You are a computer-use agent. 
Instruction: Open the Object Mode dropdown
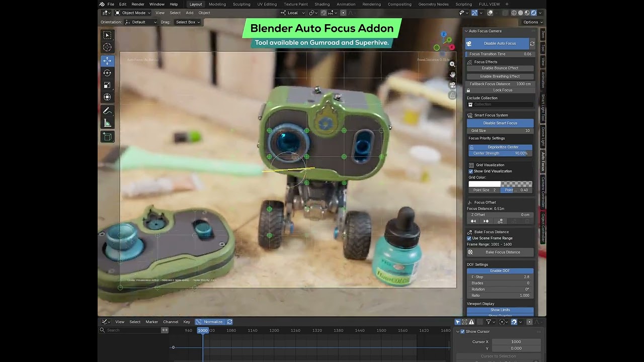click(132, 13)
